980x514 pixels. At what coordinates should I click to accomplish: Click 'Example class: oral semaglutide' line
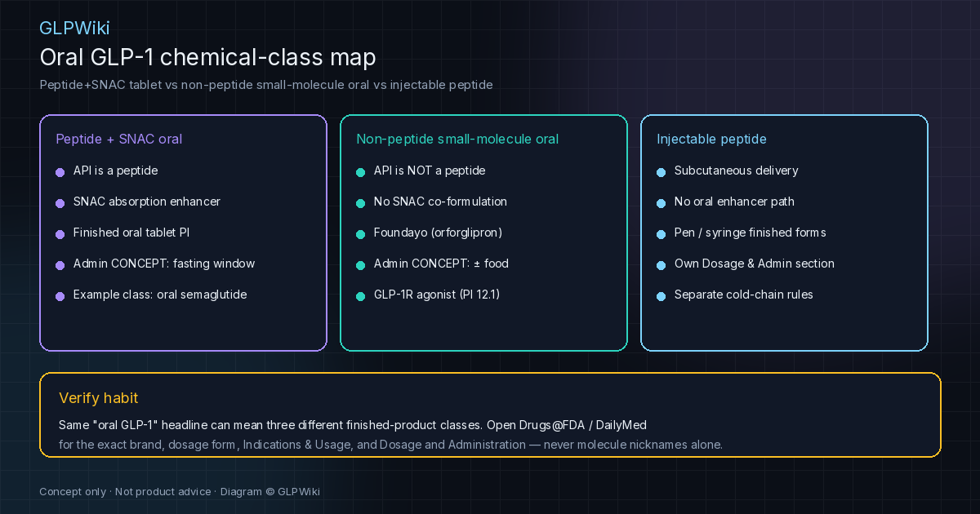pyautogui.click(x=160, y=295)
